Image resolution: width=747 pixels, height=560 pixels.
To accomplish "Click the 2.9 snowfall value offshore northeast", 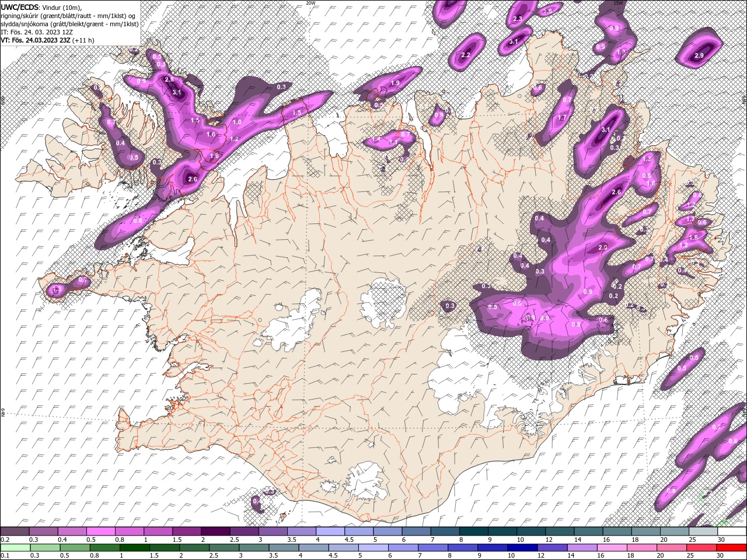I will coord(699,56).
